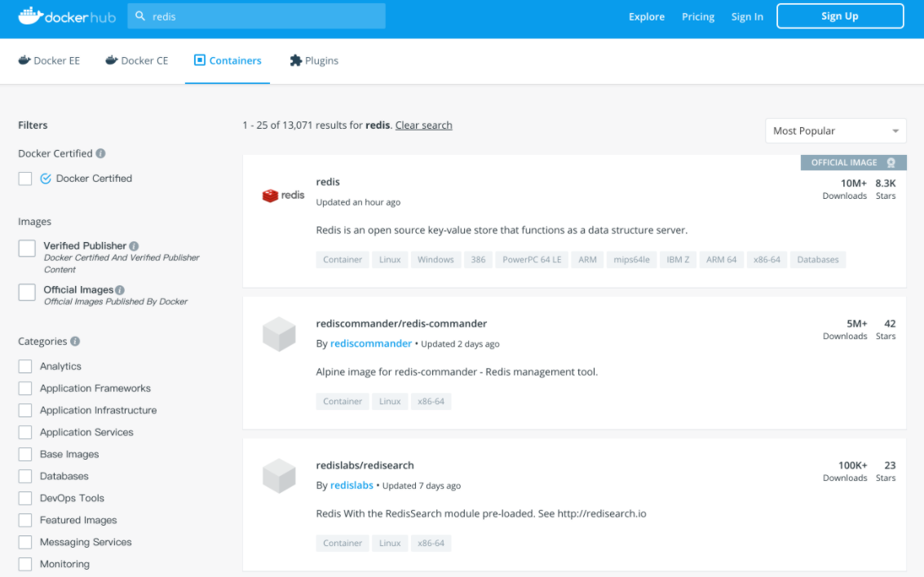Viewport: 924px width, 577px height.
Task: Click inside the redis search field
Action: click(245, 15)
